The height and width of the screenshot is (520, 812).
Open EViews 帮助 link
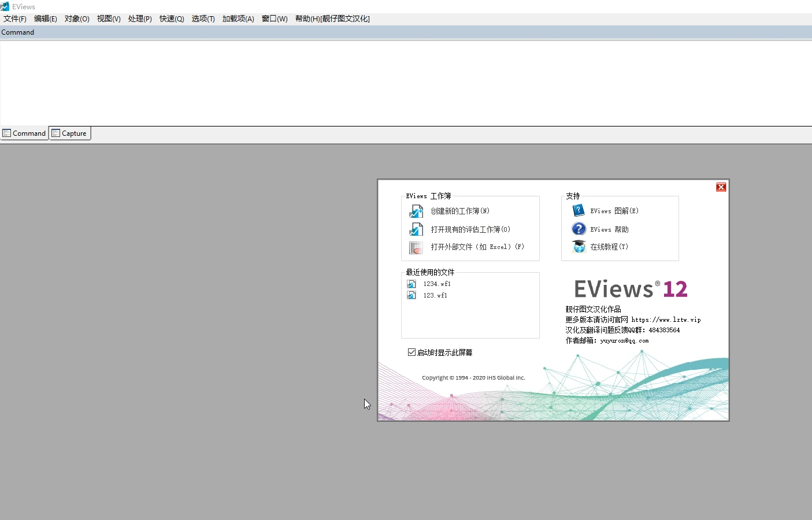(609, 229)
